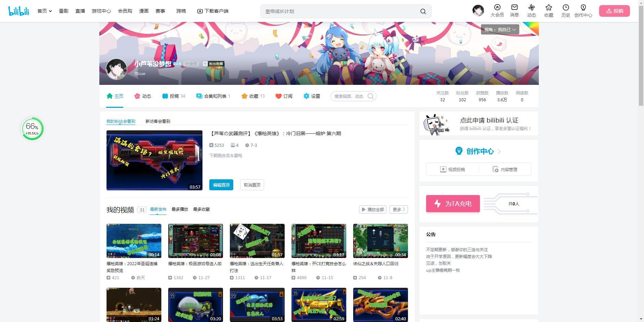The image size is (644, 322).
Task: Click the bilibili logo
Action: coord(19,11)
